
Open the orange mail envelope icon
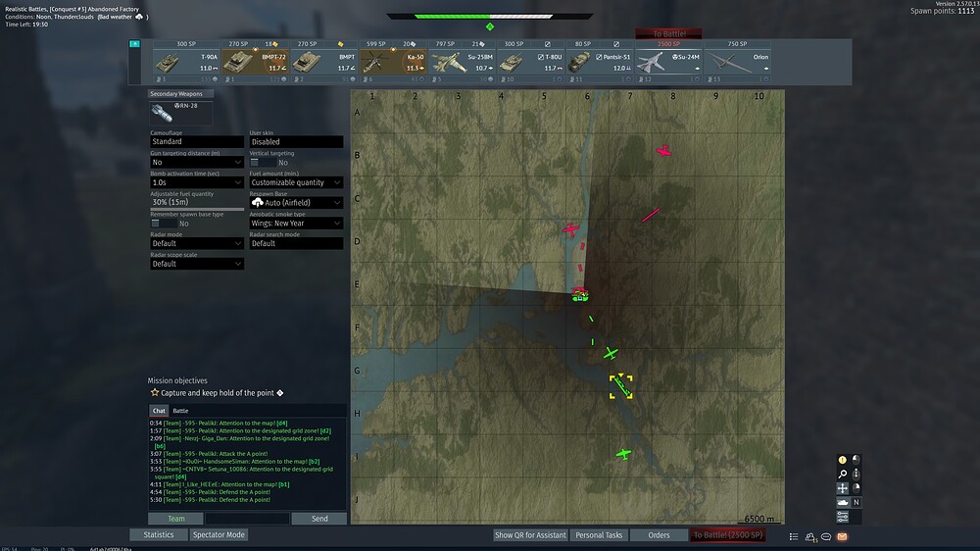842,536
